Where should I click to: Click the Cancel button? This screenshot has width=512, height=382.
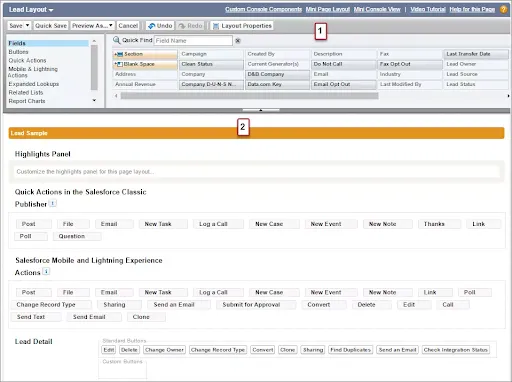(x=128, y=26)
